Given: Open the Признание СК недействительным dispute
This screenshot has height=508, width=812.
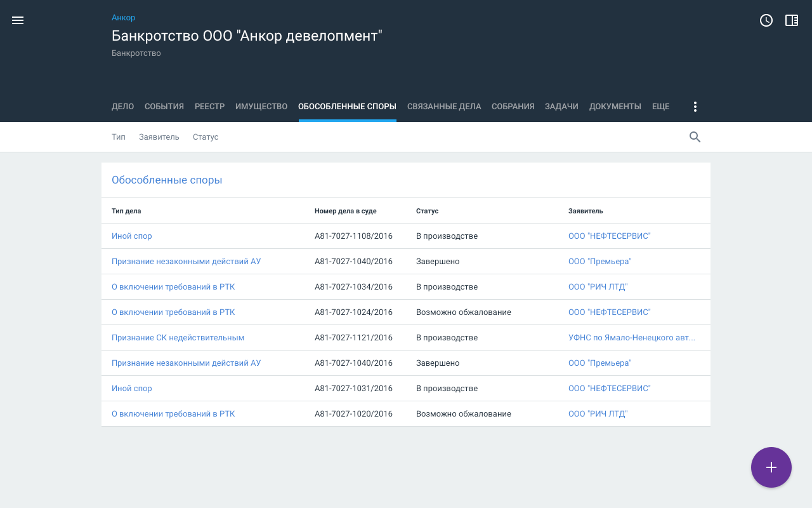Looking at the screenshot, I should coord(178,338).
